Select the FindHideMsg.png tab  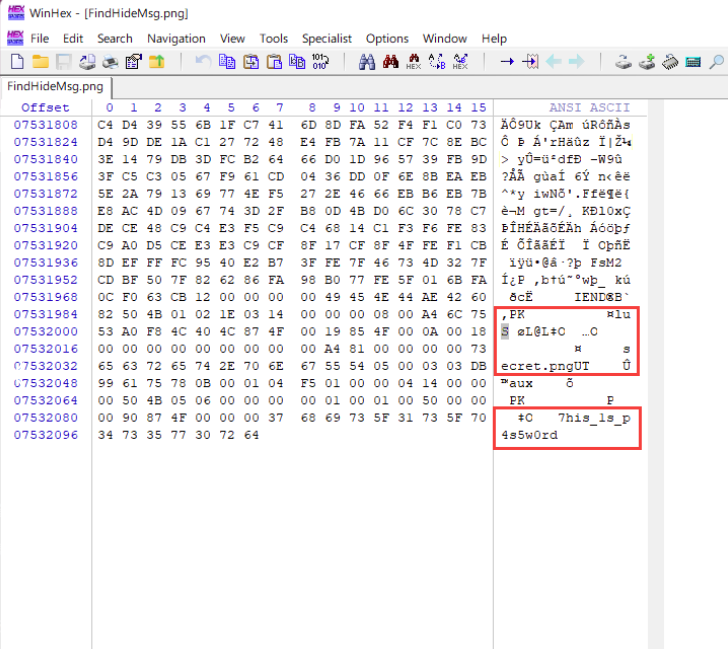click(56, 86)
